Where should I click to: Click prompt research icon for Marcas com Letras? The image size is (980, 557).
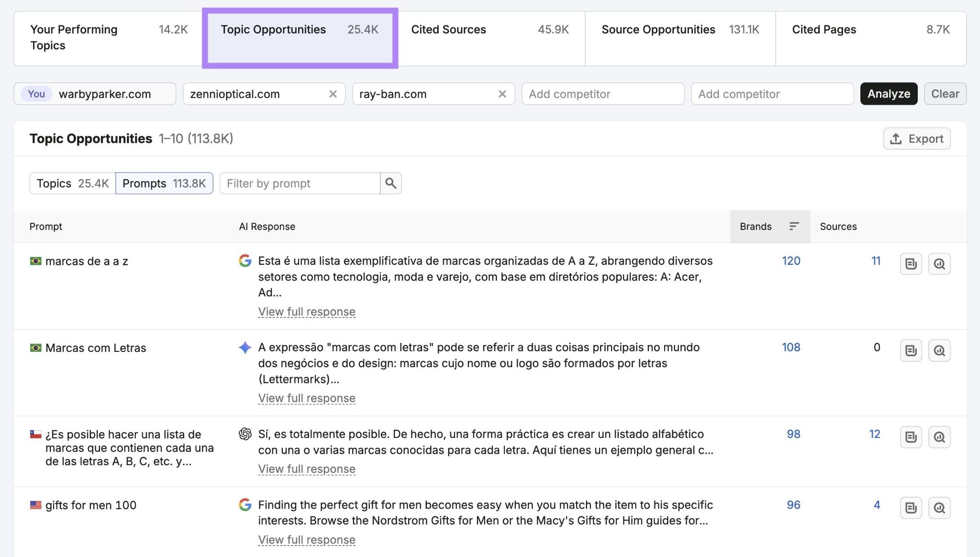click(939, 350)
